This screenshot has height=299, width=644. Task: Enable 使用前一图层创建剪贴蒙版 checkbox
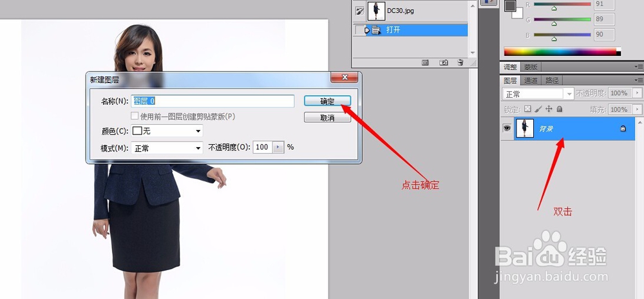pos(135,116)
